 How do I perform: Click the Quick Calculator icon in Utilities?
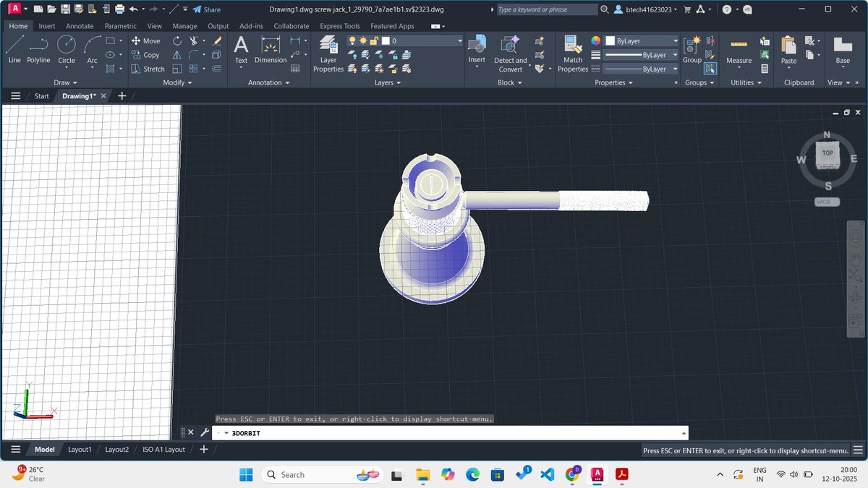click(x=765, y=69)
